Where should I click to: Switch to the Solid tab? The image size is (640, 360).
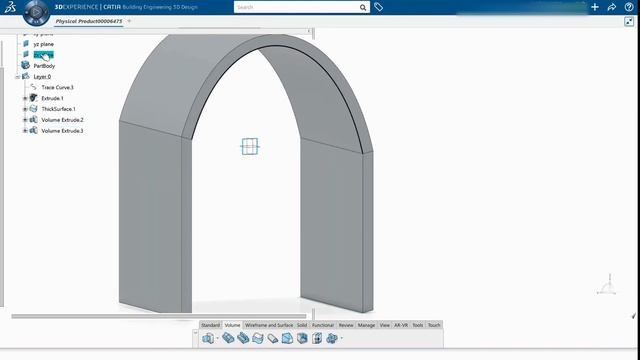coord(302,325)
